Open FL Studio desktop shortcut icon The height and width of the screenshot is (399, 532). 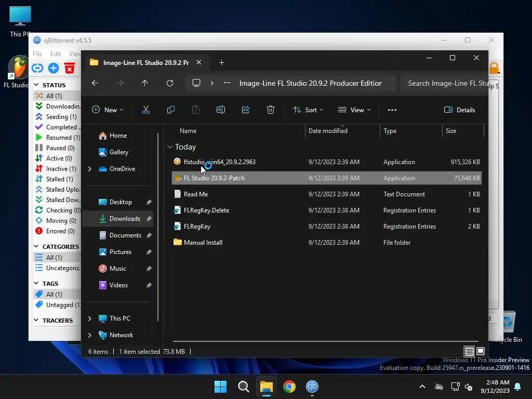pyautogui.click(x=18, y=68)
